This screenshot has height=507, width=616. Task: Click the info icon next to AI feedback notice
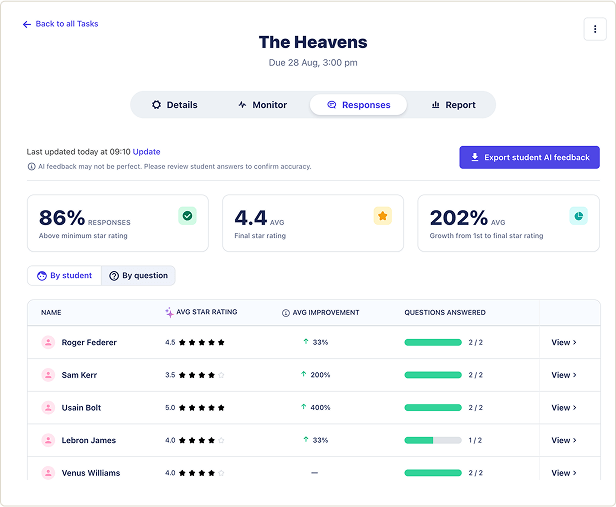[31, 167]
